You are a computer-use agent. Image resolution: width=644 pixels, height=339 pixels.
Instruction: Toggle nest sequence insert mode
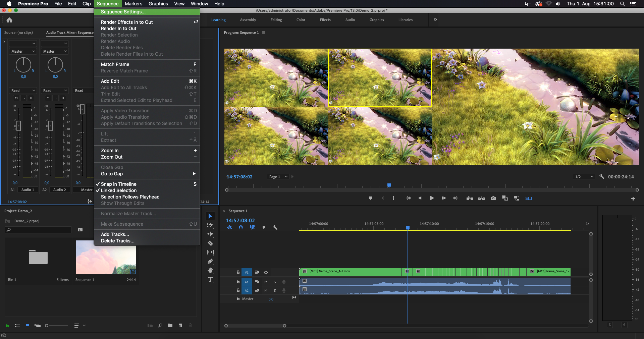(x=229, y=227)
